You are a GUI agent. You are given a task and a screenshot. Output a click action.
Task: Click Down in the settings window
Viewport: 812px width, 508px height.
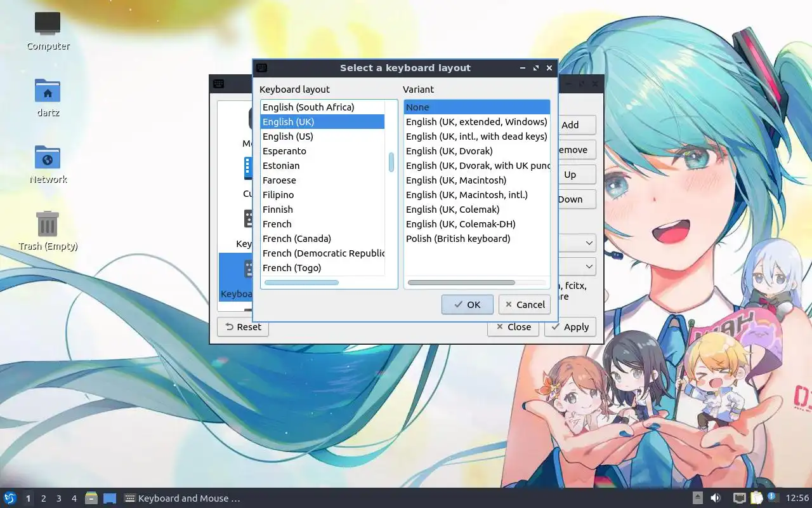click(x=577, y=199)
